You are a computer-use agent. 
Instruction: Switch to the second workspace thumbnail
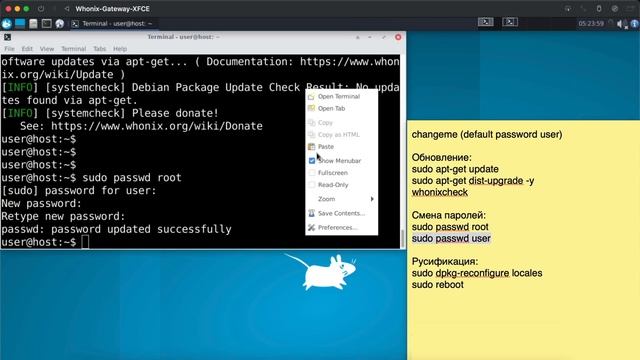[510, 22]
